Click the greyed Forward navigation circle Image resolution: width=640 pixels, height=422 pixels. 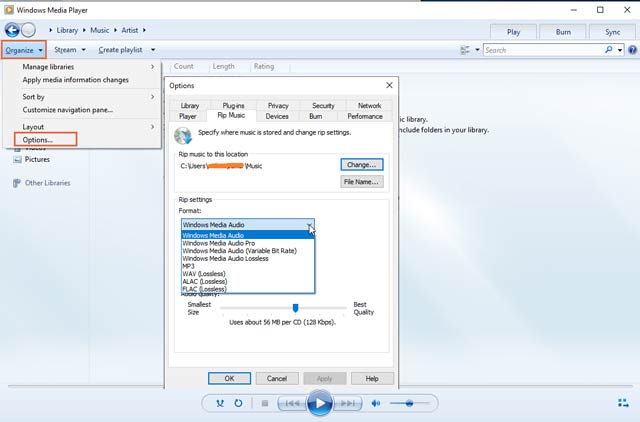pyautogui.click(x=29, y=30)
